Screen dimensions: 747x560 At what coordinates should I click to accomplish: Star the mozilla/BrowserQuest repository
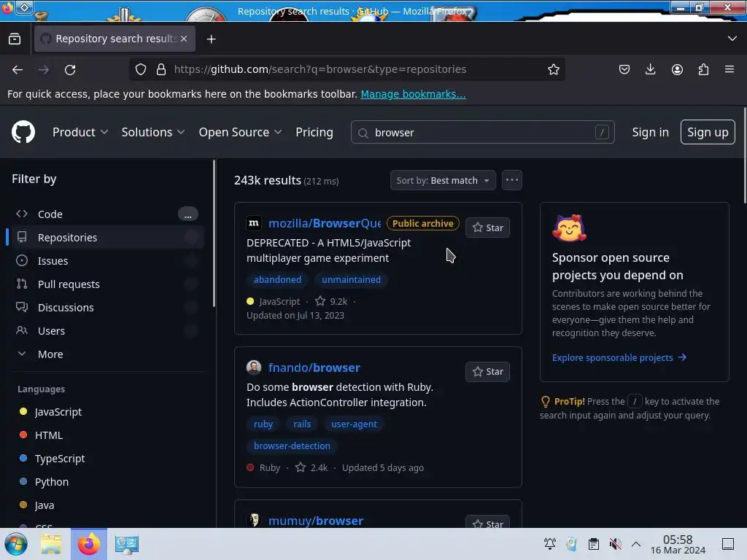click(487, 227)
